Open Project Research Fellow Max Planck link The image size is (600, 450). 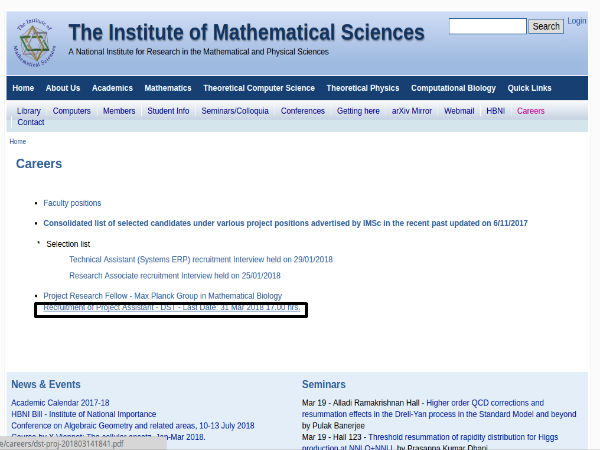point(163,296)
